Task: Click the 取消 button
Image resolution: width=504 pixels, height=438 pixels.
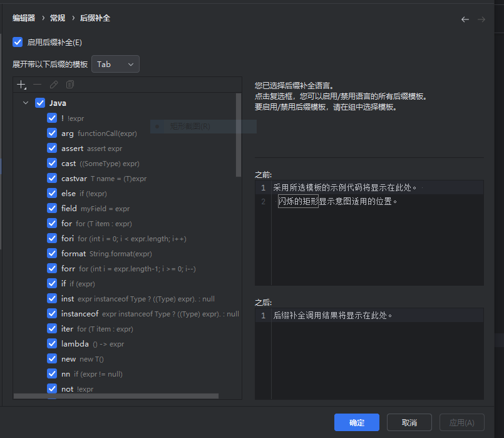Action: pos(409,422)
